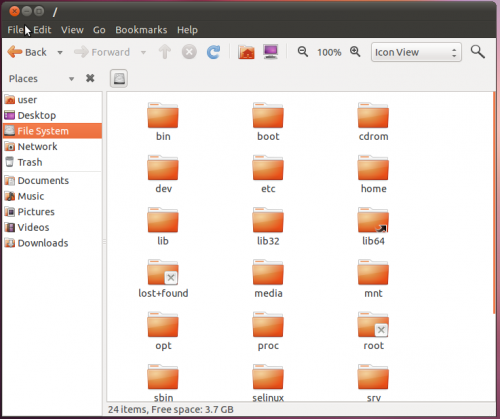Zoom in with the magnifier plus icon
Image resolution: width=500 pixels, height=419 pixels.
point(355,52)
